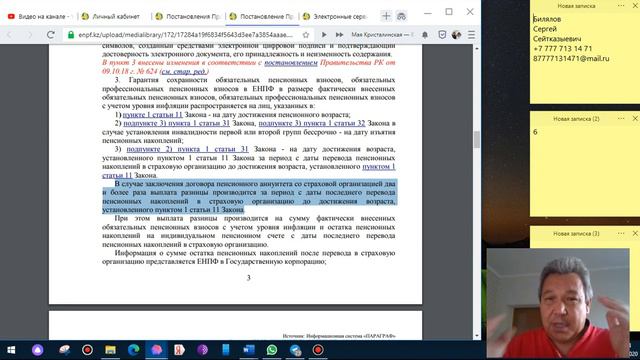Open Microsoft Word from the taskbar
640x360 pixels.
[249, 350]
